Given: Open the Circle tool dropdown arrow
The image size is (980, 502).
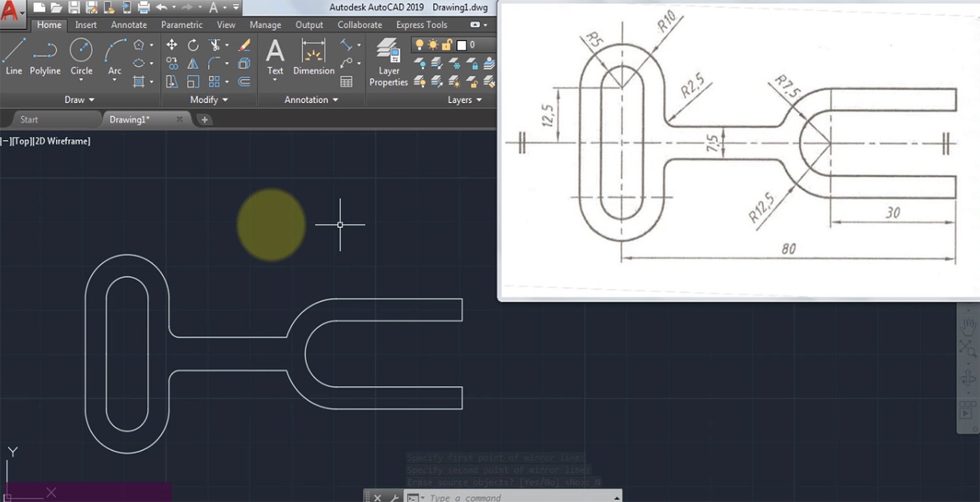Looking at the screenshot, I should [81, 80].
